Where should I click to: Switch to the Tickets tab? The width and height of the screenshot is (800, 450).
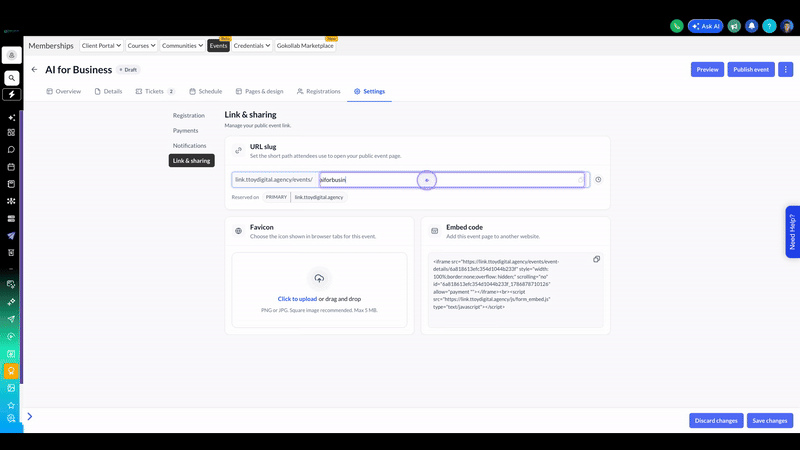(155, 91)
